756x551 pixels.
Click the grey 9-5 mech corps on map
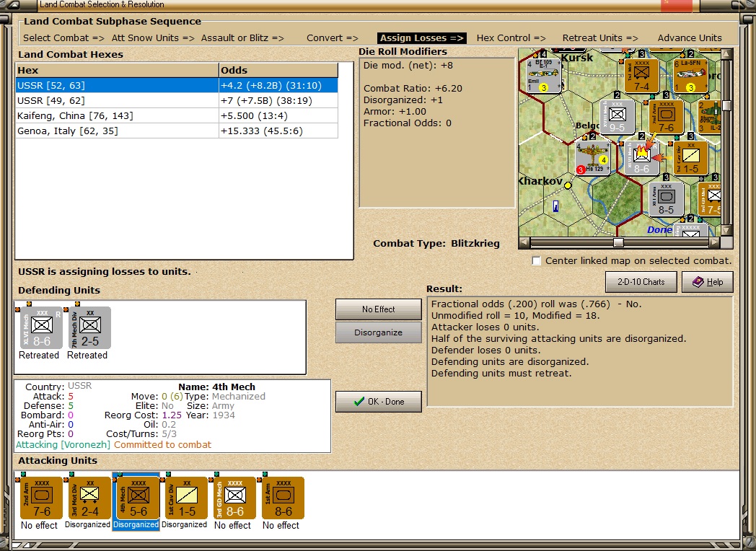tap(617, 117)
